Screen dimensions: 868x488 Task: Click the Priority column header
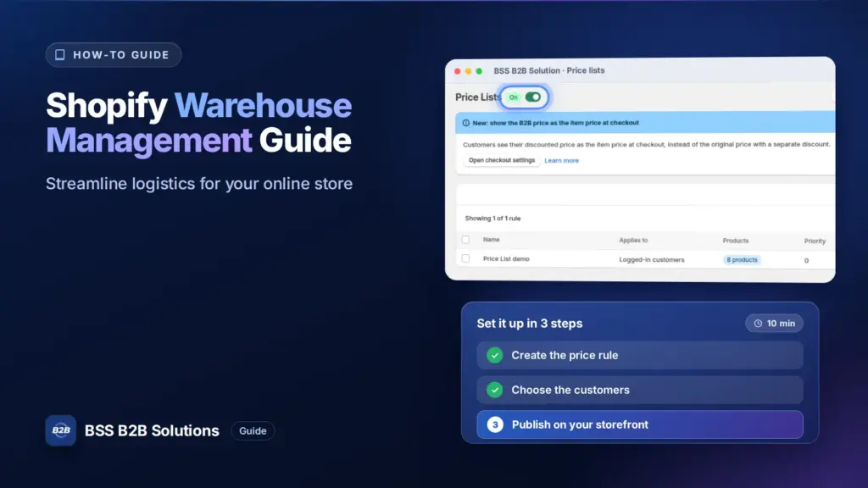coord(815,241)
